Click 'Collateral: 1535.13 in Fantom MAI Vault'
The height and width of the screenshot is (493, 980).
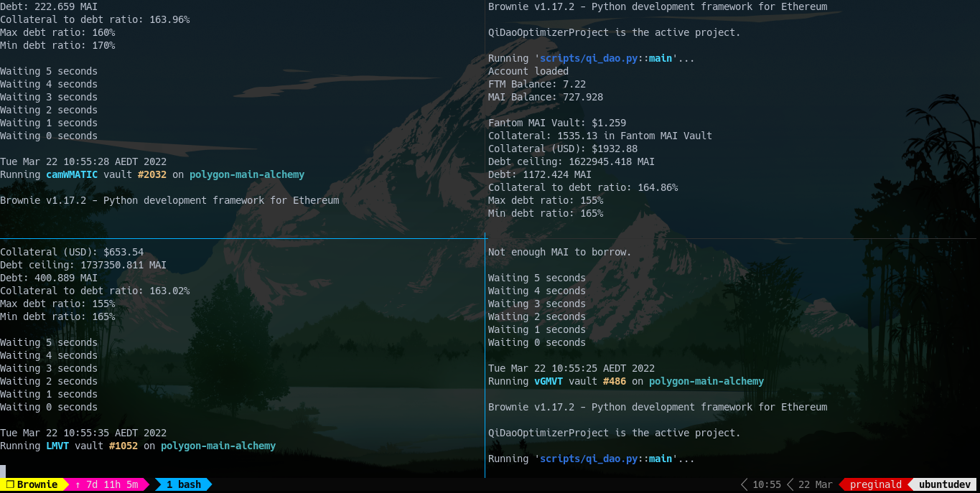600,136
